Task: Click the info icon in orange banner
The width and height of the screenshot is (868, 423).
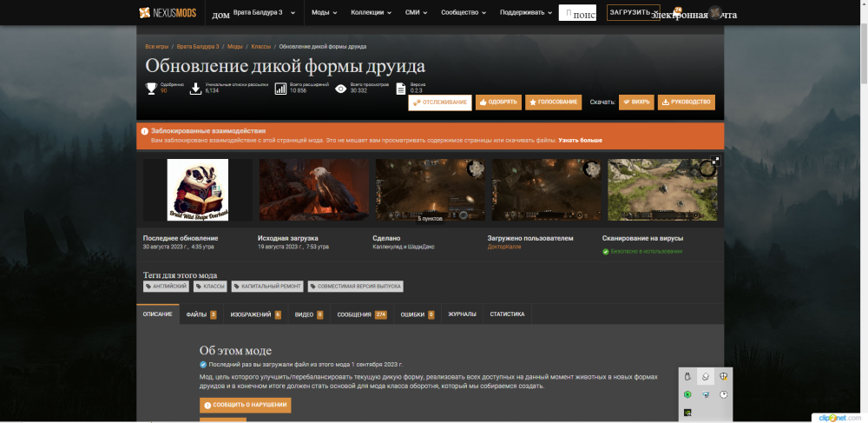Action: click(x=144, y=131)
